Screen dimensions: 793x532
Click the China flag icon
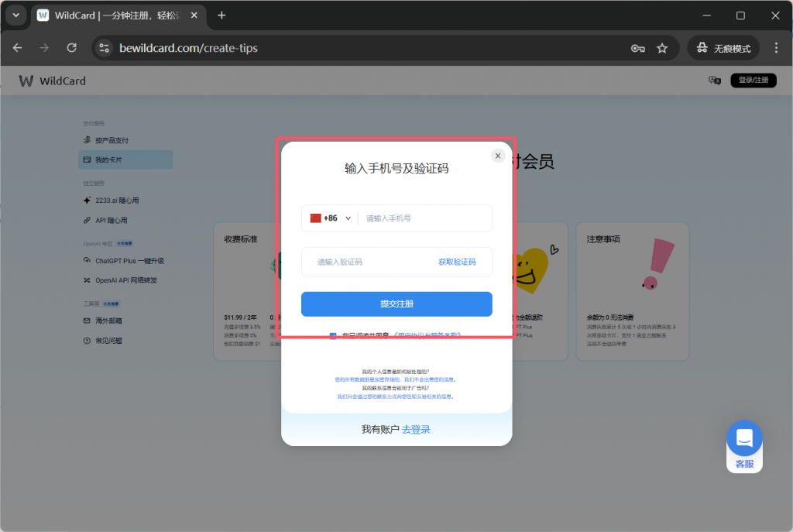click(x=316, y=218)
